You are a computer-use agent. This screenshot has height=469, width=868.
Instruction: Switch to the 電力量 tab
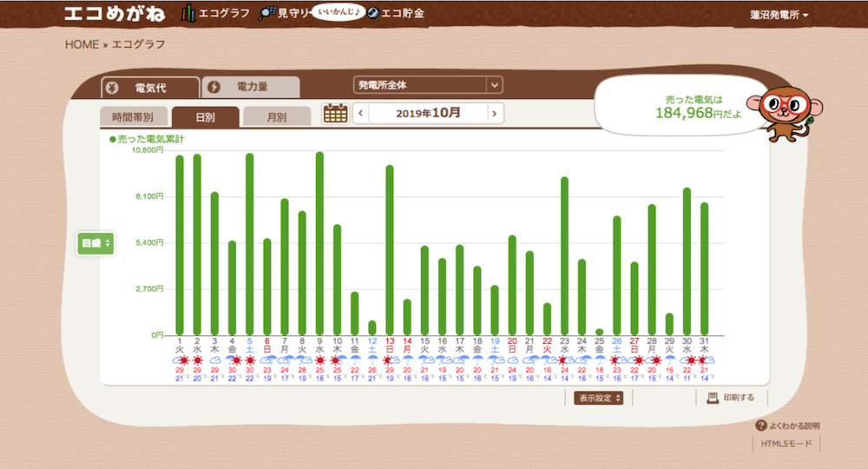click(x=251, y=87)
